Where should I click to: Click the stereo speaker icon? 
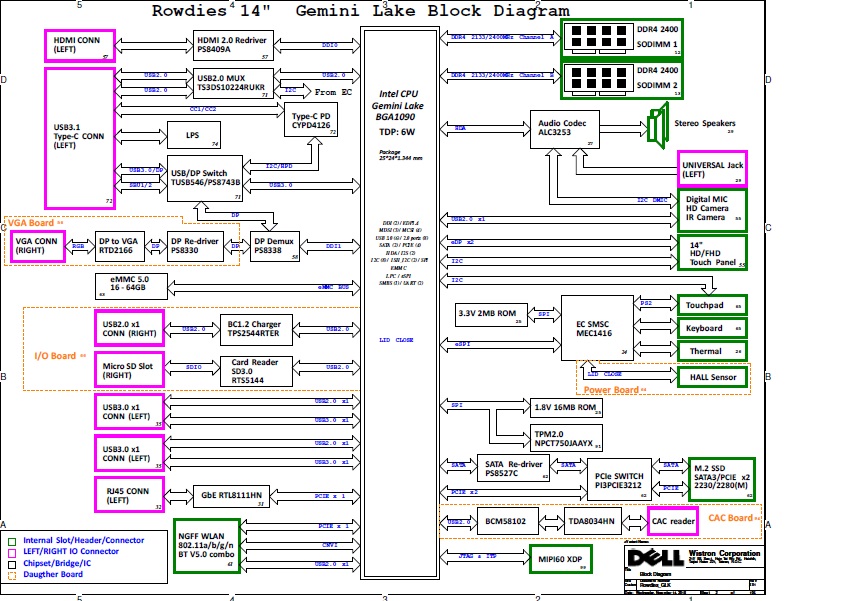(658, 125)
